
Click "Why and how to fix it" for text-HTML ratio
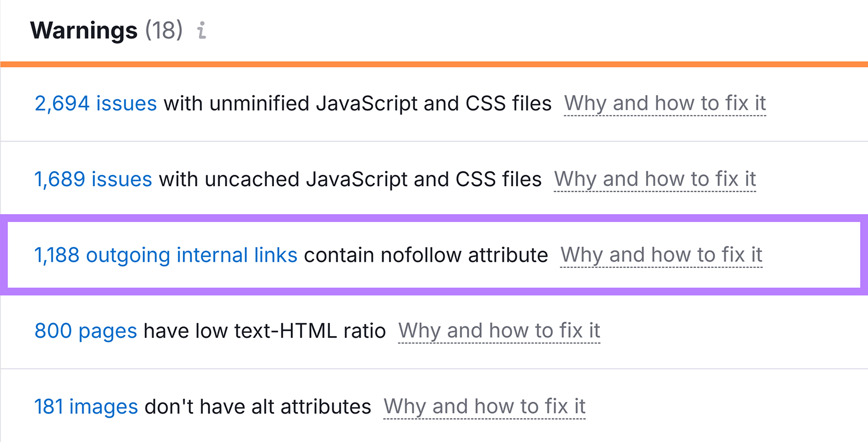pyautogui.click(x=499, y=331)
